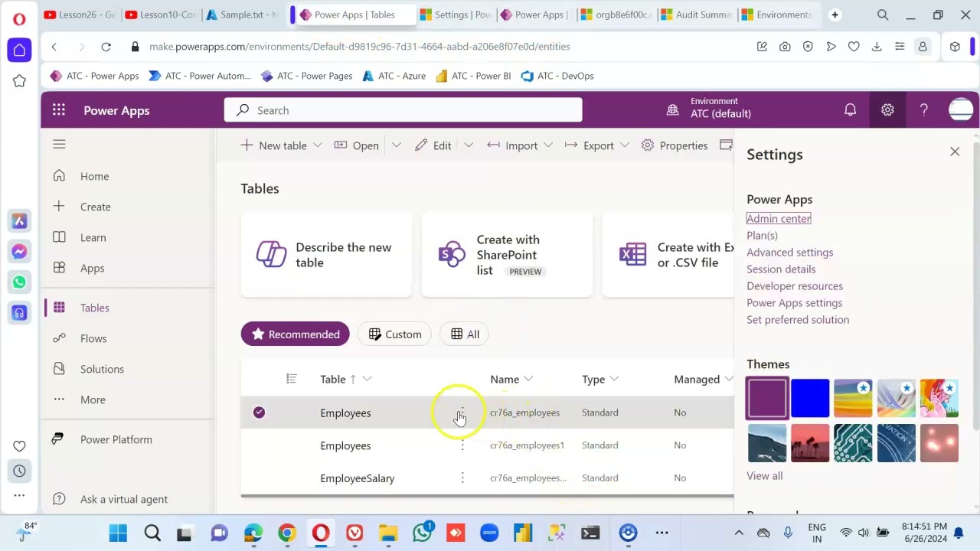Open the Developer resources link
Image resolution: width=980 pixels, height=551 pixels.
795,286
